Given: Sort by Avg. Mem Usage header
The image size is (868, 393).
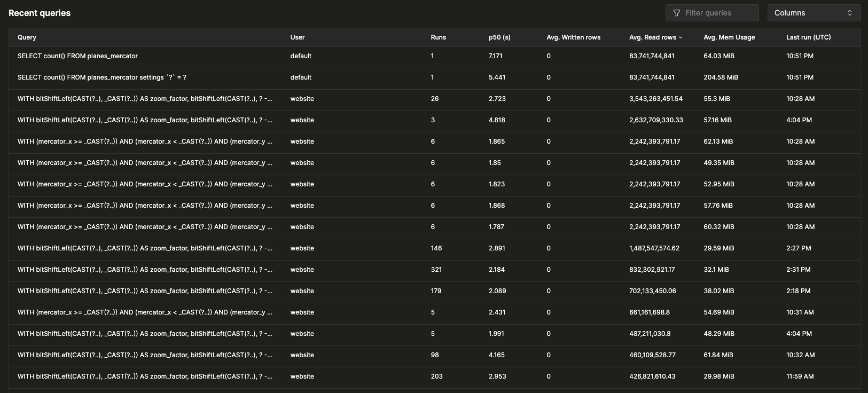Looking at the screenshot, I should pyautogui.click(x=729, y=37).
